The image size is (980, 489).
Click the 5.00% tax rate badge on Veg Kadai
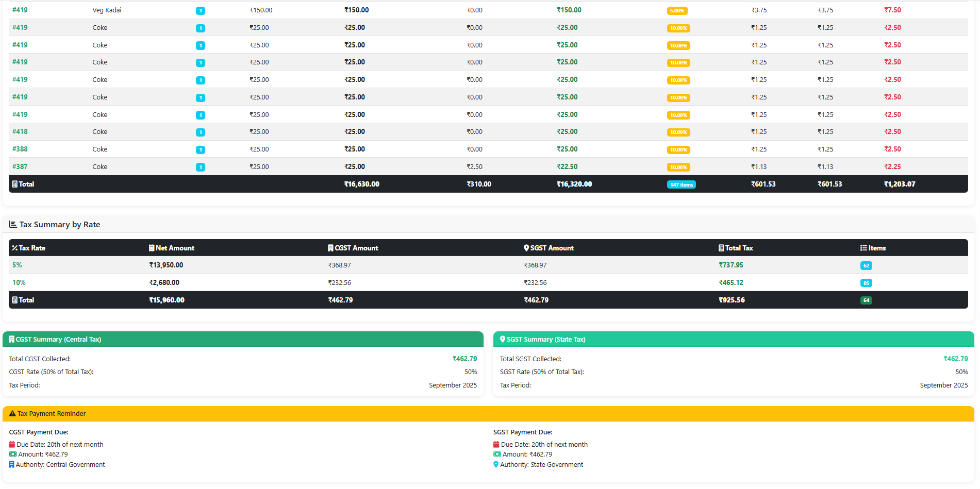click(x=677, y=10)
